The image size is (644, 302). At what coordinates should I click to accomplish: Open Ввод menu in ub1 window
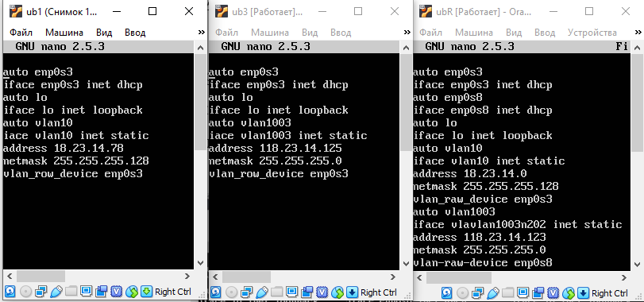coord(135,33)
